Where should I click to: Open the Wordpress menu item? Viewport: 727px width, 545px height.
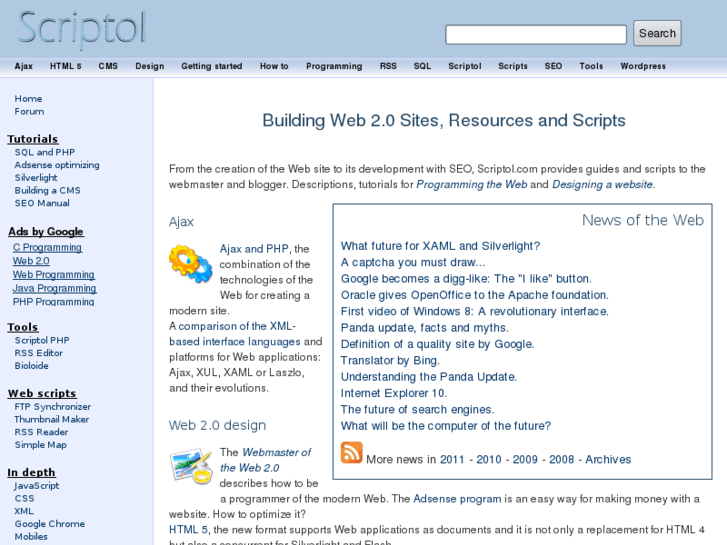(643, 66)
